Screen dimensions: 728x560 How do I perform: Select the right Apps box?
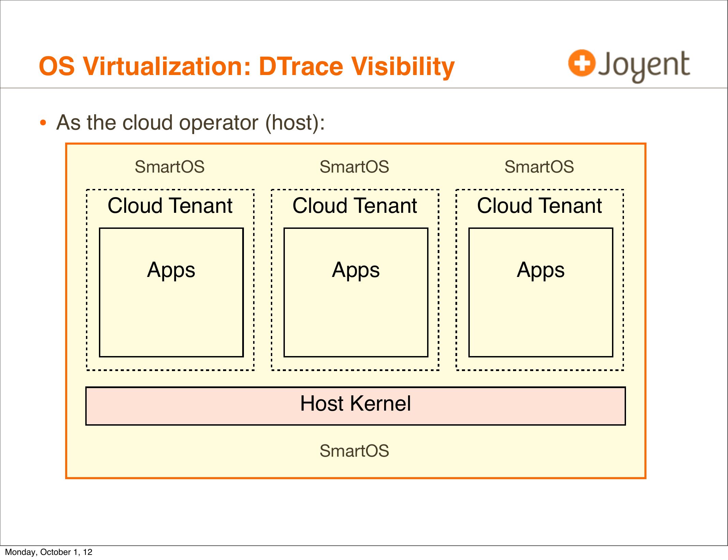point(541,317)
